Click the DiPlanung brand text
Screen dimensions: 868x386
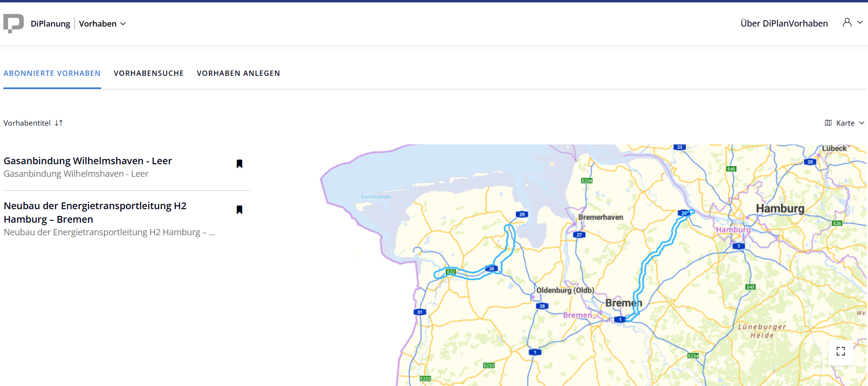click(50, 24)
